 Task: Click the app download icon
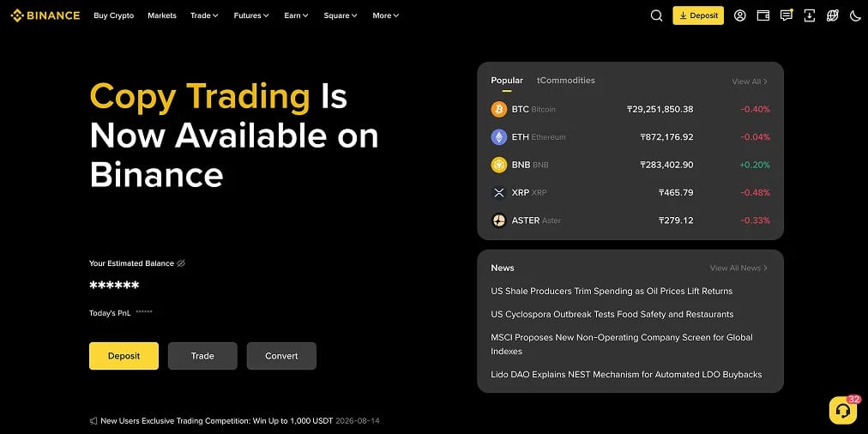click(x=810, y=15)
